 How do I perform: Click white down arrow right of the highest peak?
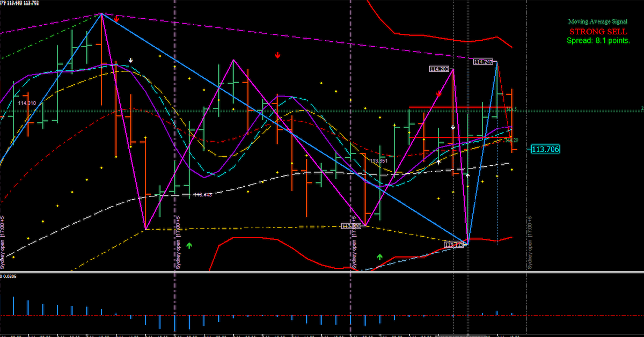pos(130,60)
